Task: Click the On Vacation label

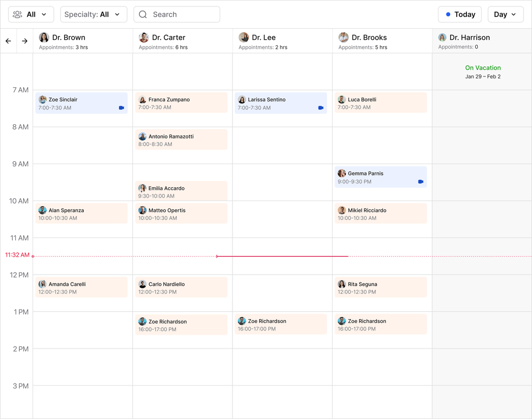Action: pyautogui.click(x=483, y=68)
